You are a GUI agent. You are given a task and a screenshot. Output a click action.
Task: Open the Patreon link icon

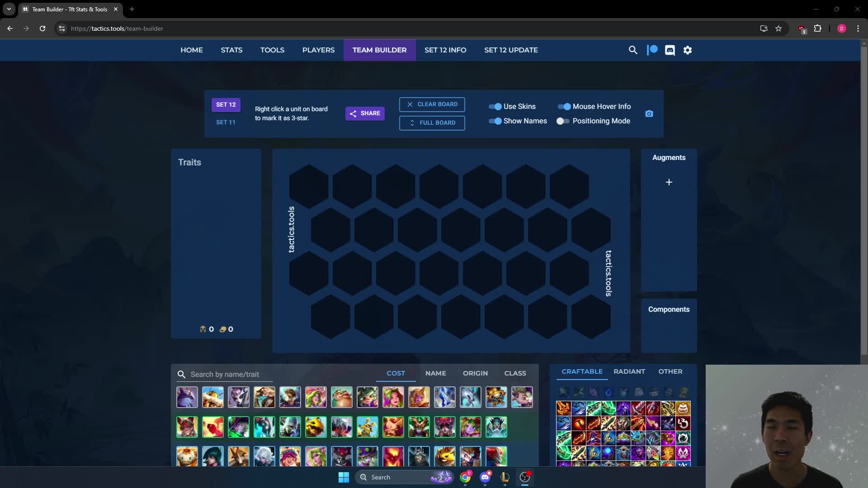click(652, 50)
